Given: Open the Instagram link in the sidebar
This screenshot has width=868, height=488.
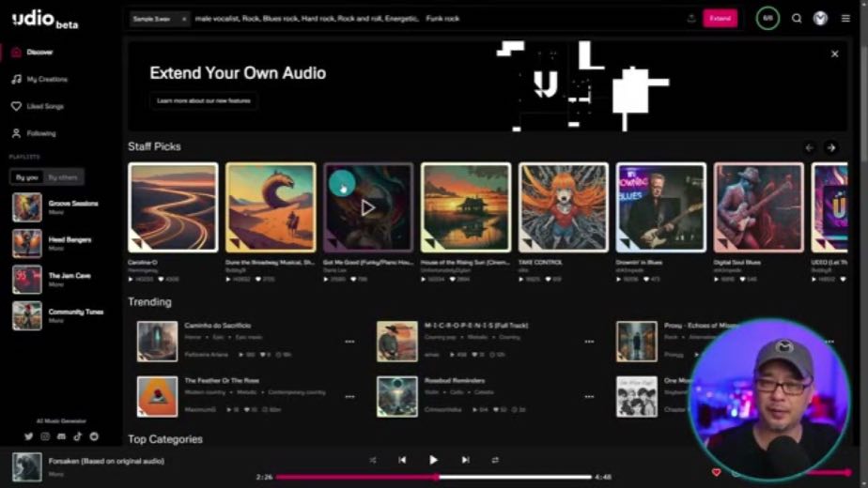Looking at the screenshot, I should click(45, 436).
